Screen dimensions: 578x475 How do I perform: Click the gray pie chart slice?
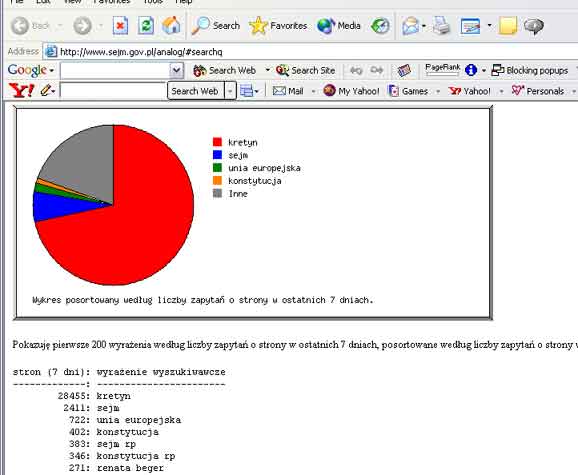pos(88,162)
